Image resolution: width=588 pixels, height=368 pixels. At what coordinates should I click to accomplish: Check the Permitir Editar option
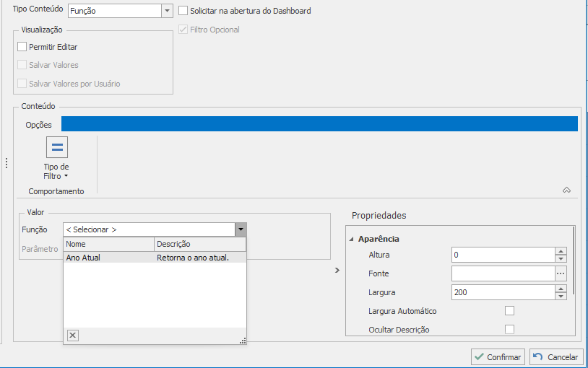22,47
